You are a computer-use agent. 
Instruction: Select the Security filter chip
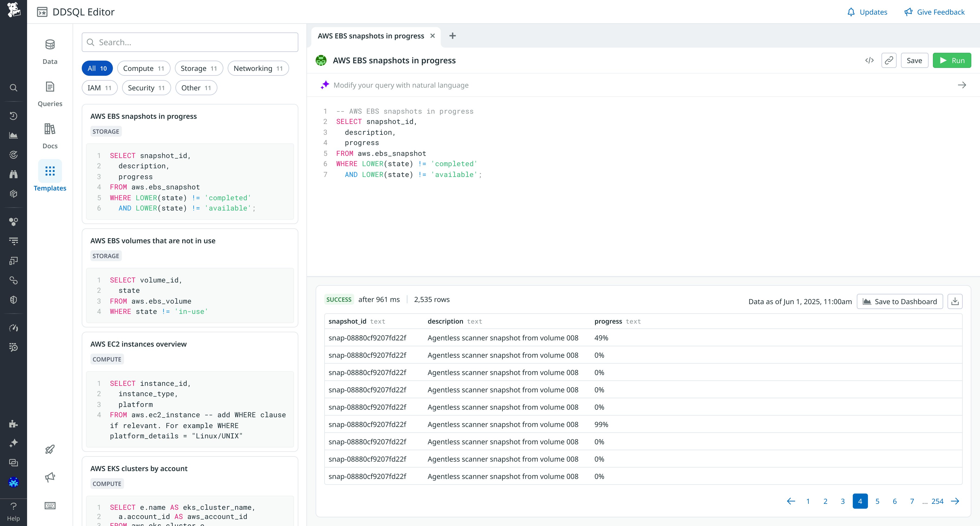click(x=146, y=88)
